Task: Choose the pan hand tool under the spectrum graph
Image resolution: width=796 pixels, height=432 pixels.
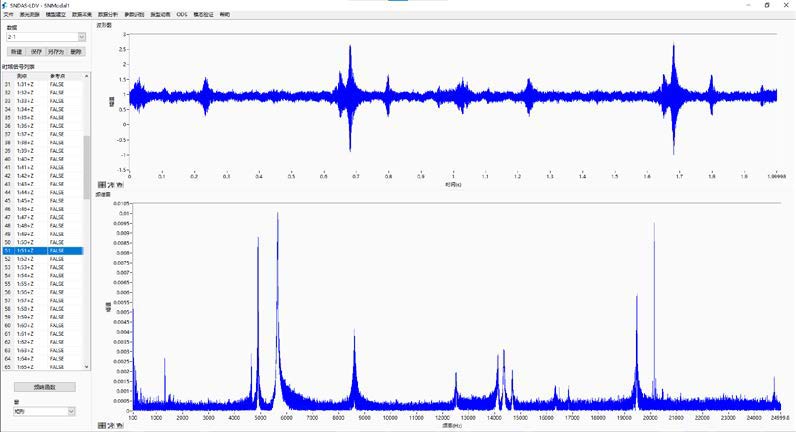Action: coord(120,425)
